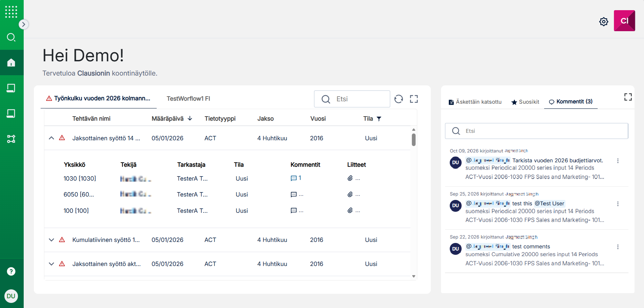Open more options for Sep 25 comment

618,204
